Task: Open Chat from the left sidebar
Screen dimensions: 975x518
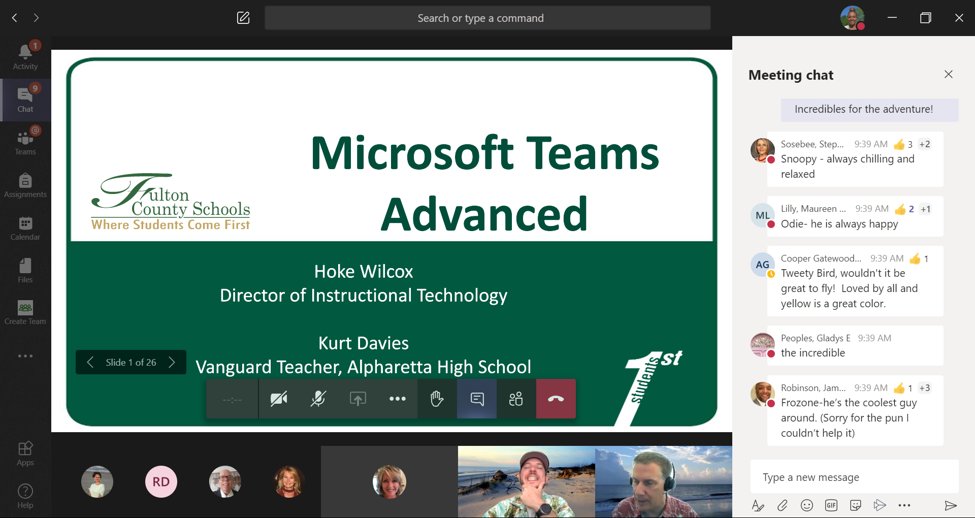Action: (25, 99)
